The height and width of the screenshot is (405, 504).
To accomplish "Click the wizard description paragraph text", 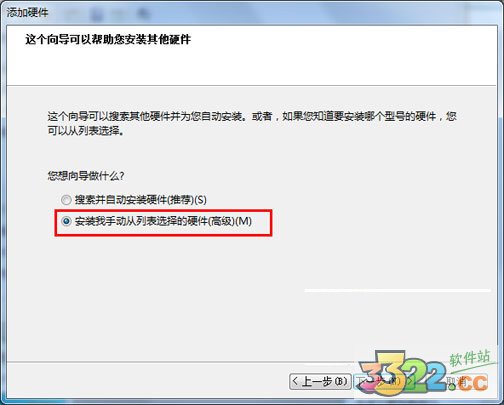I will [x=252, y=123].
